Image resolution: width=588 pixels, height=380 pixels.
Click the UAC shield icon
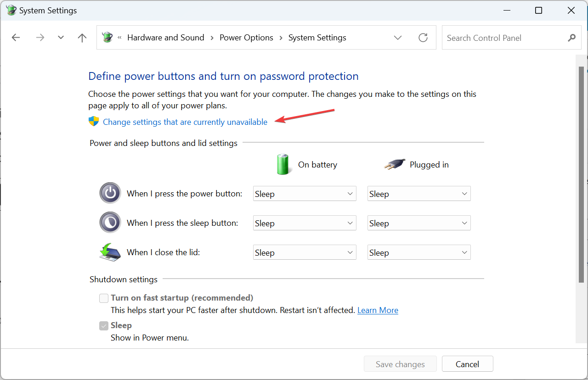click(x=94, y=122)
